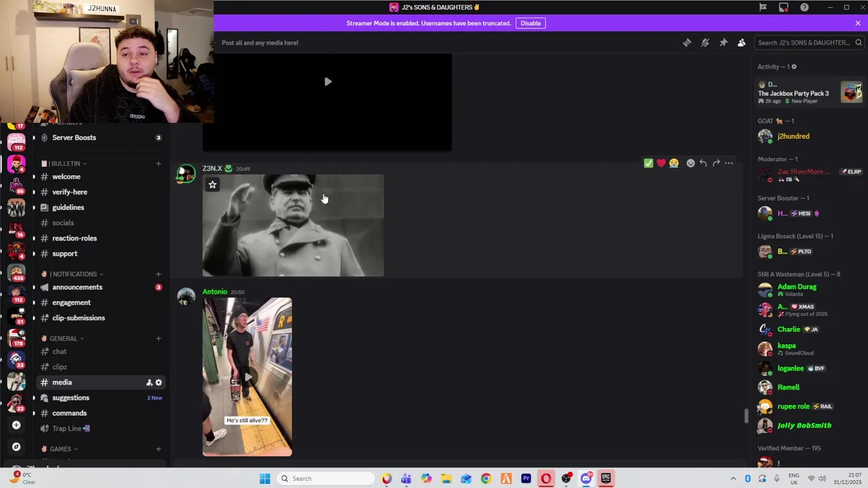Viewport: 868px width, 488px height.
Task: Play the black video at the top
Action: pyautogui.click(x=328, y=81)
